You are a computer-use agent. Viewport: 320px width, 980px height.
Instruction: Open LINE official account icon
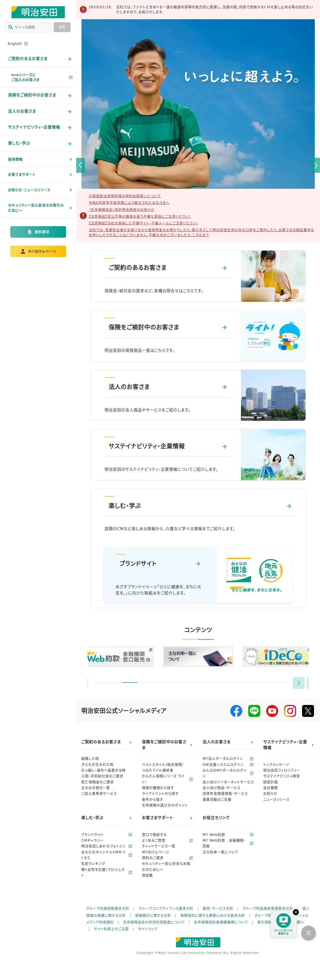click(x=254, y=711)
